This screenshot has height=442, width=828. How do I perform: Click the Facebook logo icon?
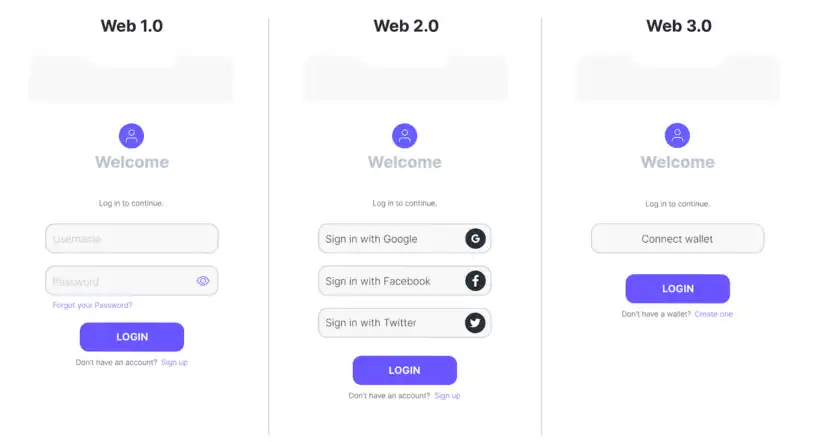pyautogui.click(x=475, y=280)
